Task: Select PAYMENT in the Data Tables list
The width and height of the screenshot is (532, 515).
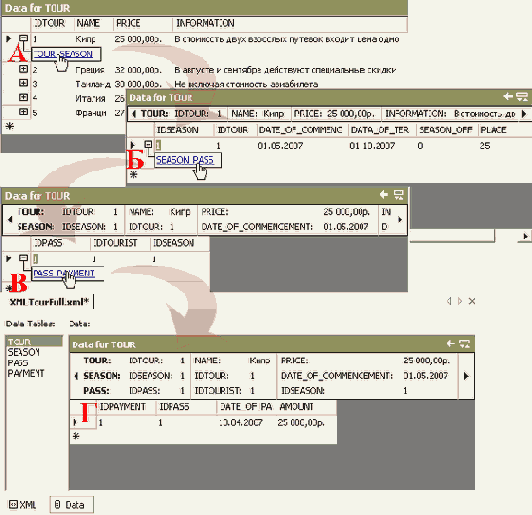Action: pyautogui.click(x=26, y=373)
